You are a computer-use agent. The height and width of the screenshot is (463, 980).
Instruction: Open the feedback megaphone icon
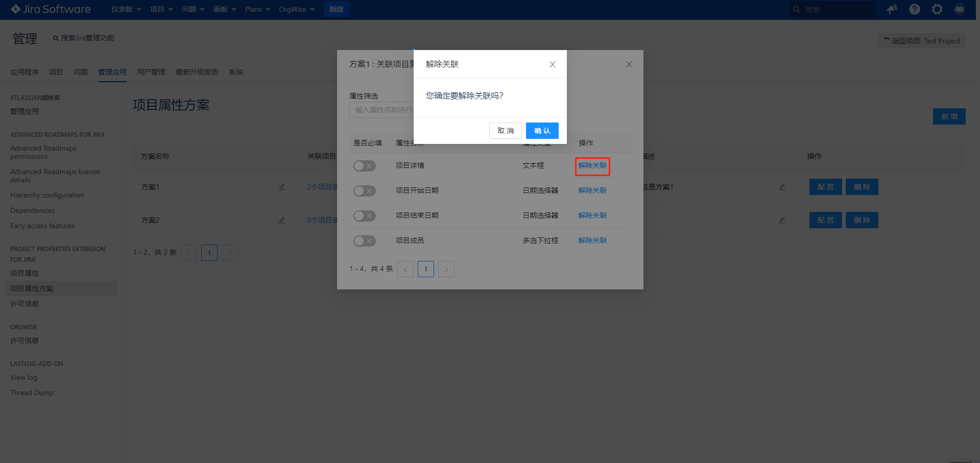(892, 9)
